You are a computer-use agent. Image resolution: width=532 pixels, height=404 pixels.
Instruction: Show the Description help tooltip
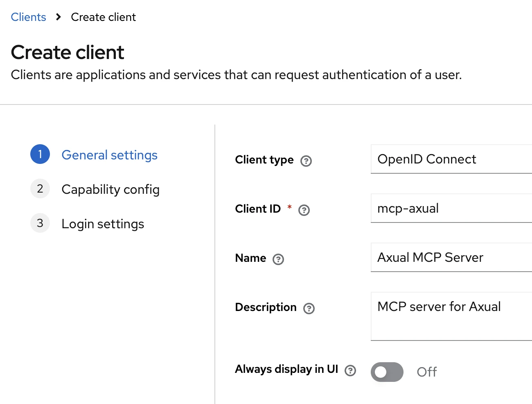click(x=310, y=309)
